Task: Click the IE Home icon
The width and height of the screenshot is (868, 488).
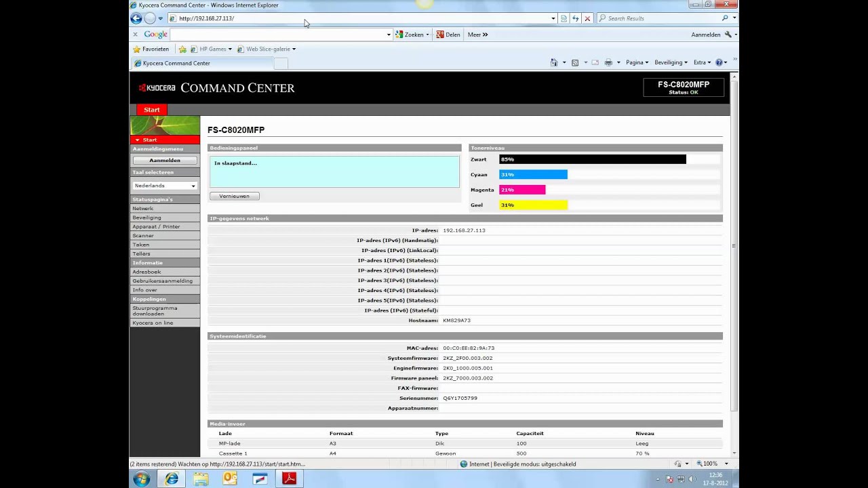Action: (x=554, y=62)
